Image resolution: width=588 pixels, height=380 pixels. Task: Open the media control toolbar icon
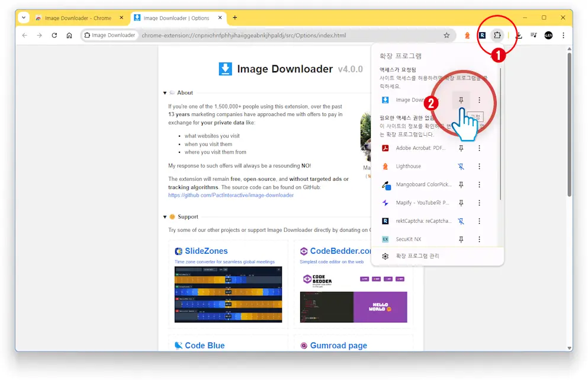pyautogui.click(x=534, y=36)
